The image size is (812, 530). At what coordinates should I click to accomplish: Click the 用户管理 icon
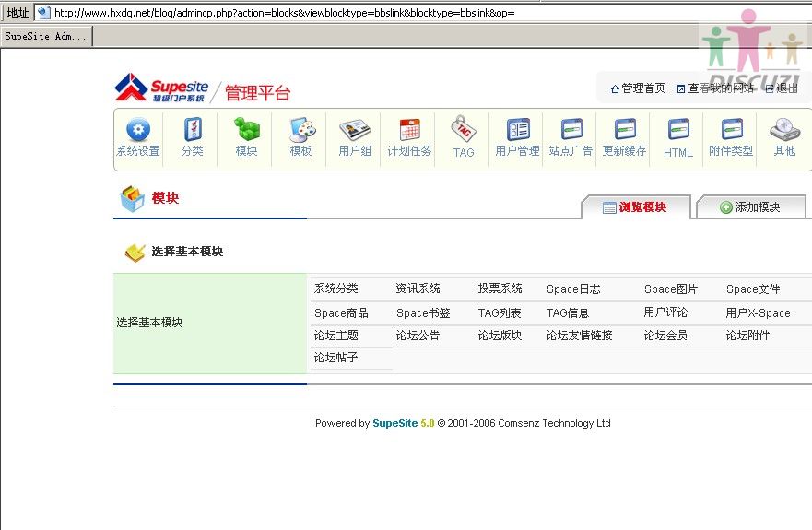point(518,130)
